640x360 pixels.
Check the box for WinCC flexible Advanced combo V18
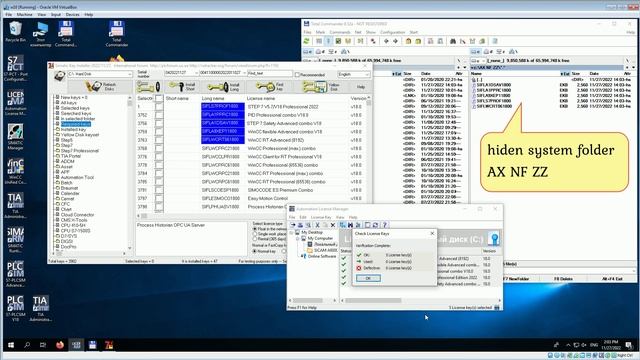(x=159, y=131)
